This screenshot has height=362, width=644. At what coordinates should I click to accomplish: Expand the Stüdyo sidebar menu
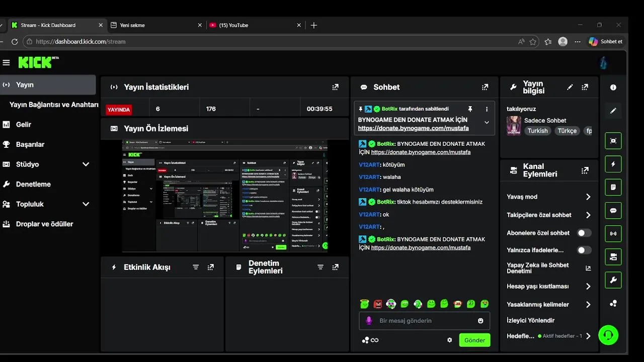coord(86,164)
